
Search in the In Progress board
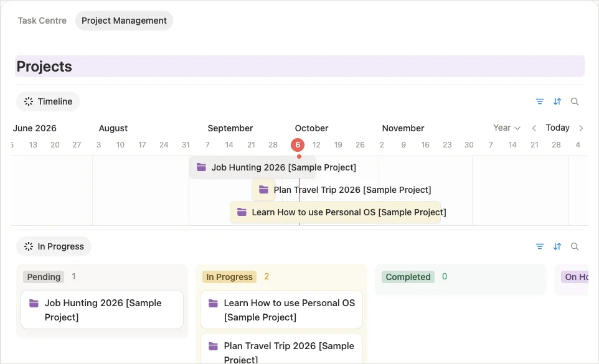tap(575, 246)
